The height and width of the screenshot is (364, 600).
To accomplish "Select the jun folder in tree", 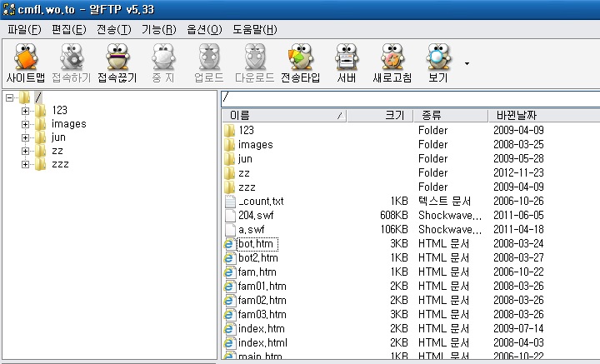I will pyautogui.click(x=57, y=137).
